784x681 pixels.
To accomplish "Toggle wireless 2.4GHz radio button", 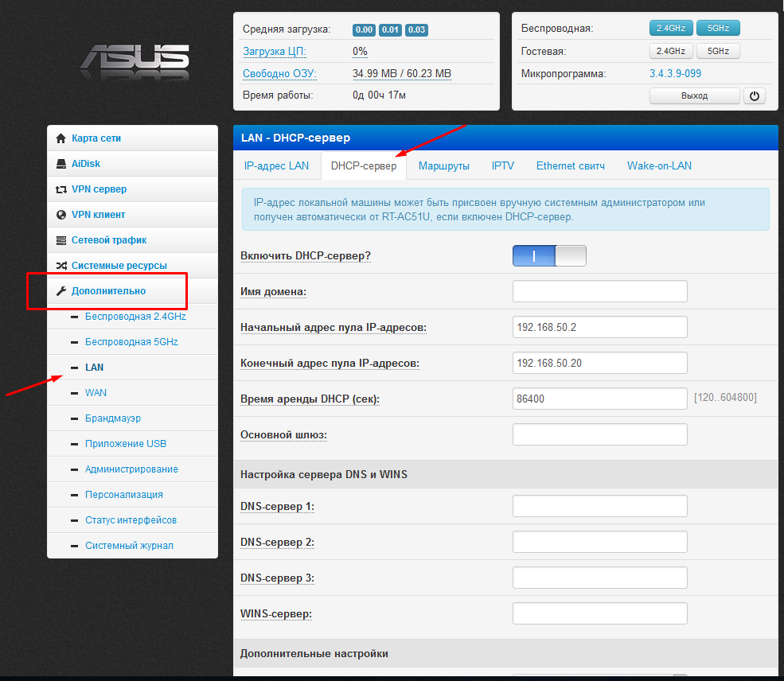I will pyautogui.click(x=671, y=29).
